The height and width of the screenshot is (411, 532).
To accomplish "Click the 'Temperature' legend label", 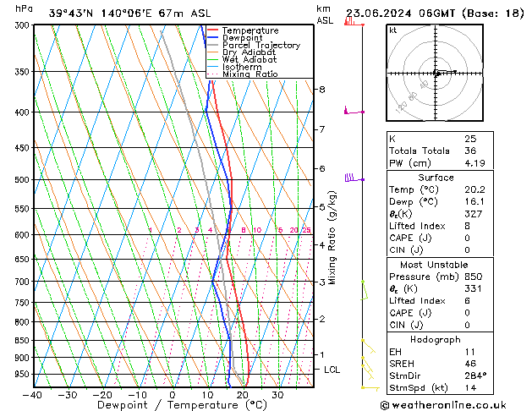I will coord(250,30).
